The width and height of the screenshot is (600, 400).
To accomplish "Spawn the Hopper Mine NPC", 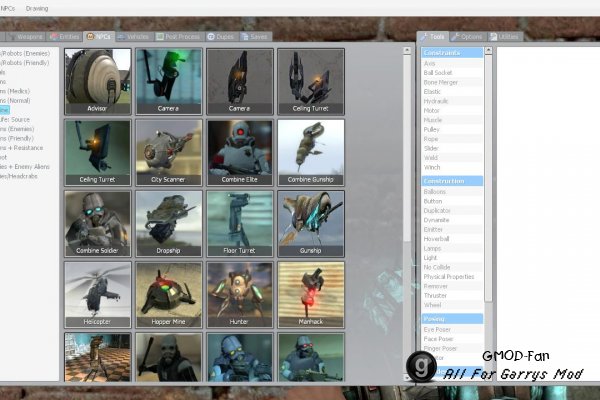I will click(169, 295).
